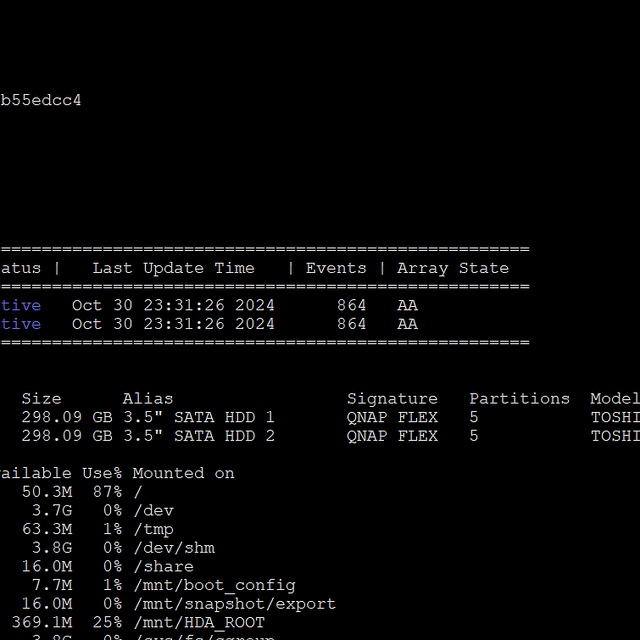Select the 3.5" SATA HDD 1 alias
This screenshot has width=640, height=640.
198,417
